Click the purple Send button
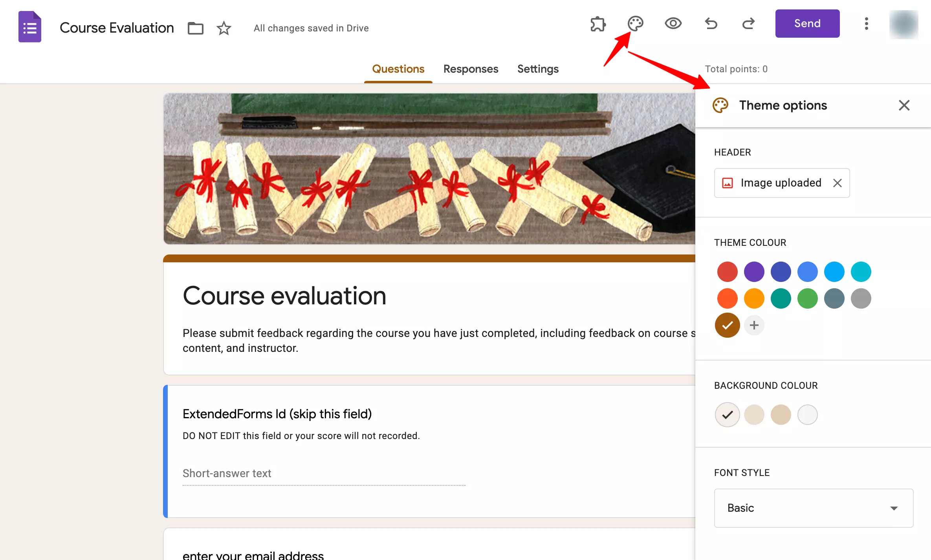Screen dimensions: 931x560 pyautogui.click(x=807, y=23)
